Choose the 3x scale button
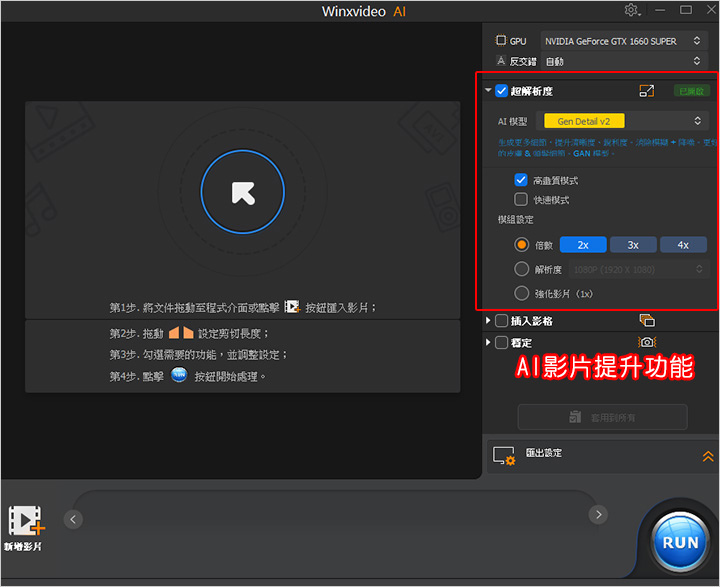The height and width of the screenshot is (587, 720). (x=633, y=245)
